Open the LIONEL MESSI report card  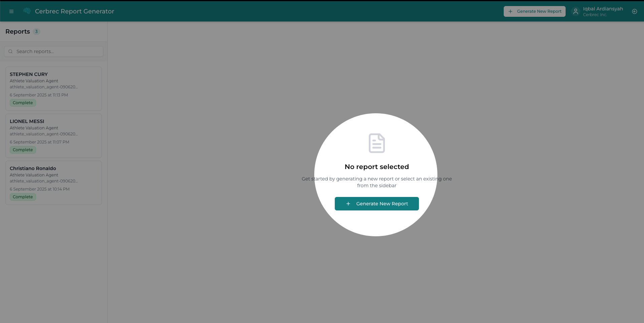(54, 136)
